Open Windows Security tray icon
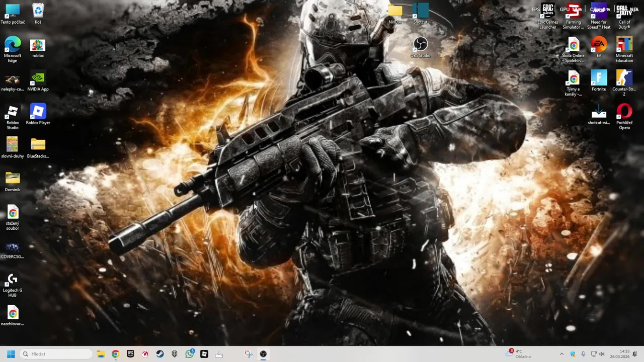The height and width of the screenshot is (362, 644). tap(573, 354)
